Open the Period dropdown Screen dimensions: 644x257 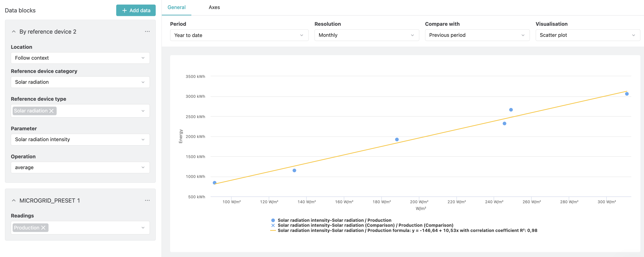click(x=239, y=35)
